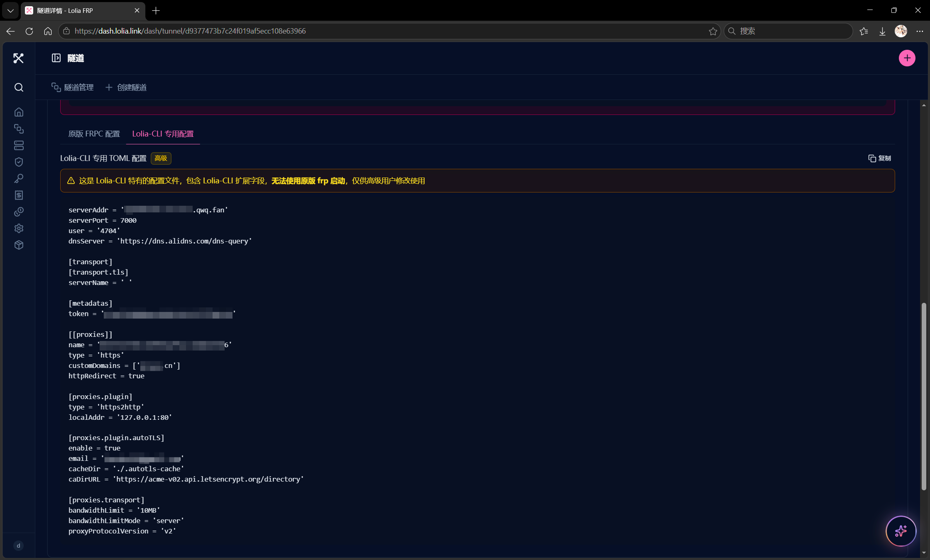Select the Lolia-CLI 专用配置 tab
930x560 pixels.
(x=163, y=134)
